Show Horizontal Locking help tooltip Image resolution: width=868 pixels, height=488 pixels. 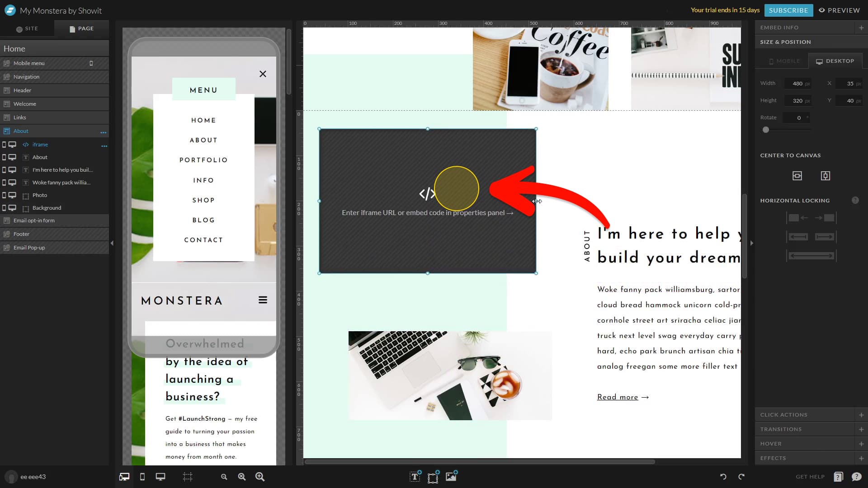[855, 200]
